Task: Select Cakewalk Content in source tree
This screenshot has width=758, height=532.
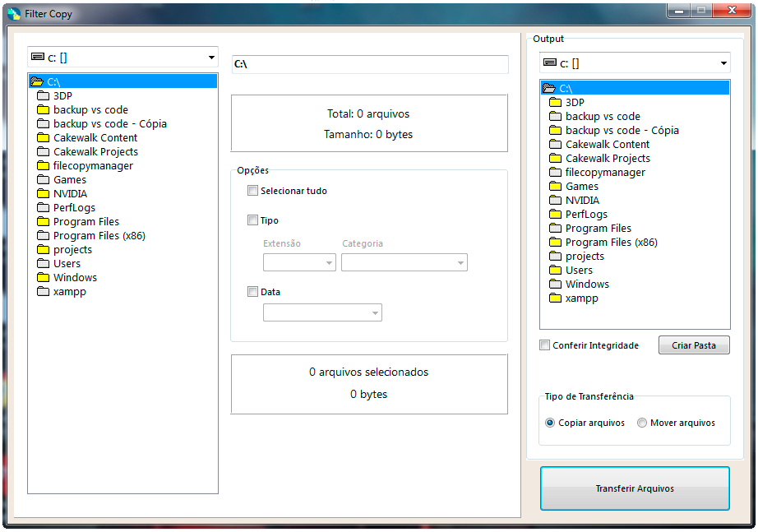Action: tap(95, 138)
